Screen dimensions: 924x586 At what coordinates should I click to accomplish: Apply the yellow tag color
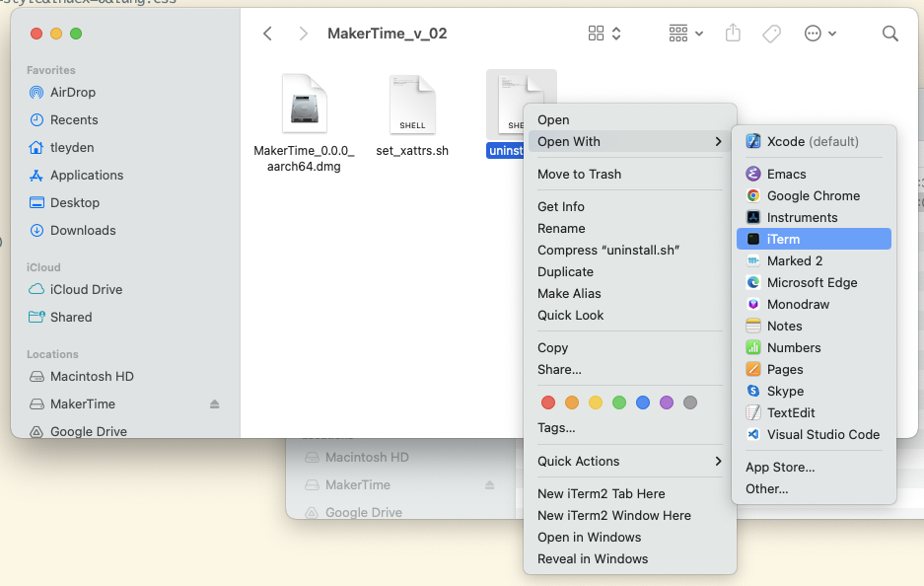click(596, 403)
